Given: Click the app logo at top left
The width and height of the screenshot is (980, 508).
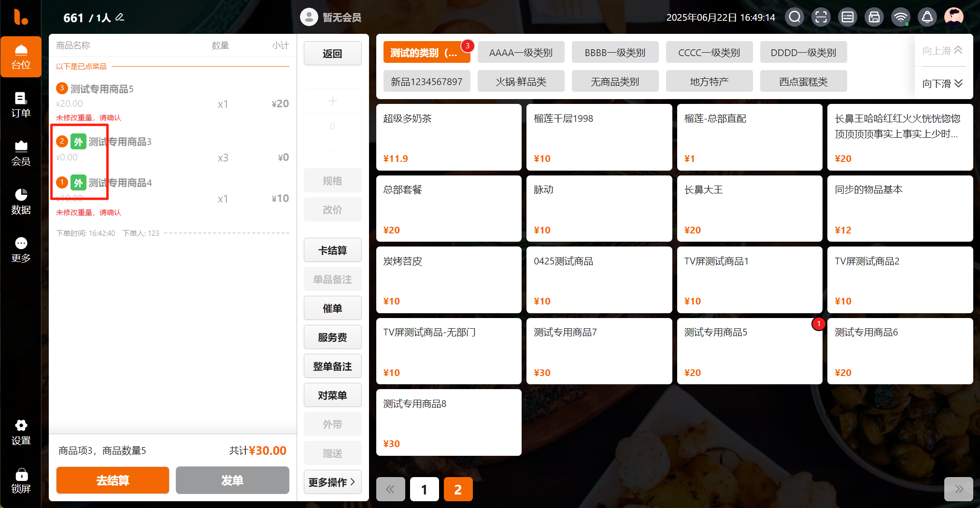Looking at the screenshot, I should [x=21, y=17].
